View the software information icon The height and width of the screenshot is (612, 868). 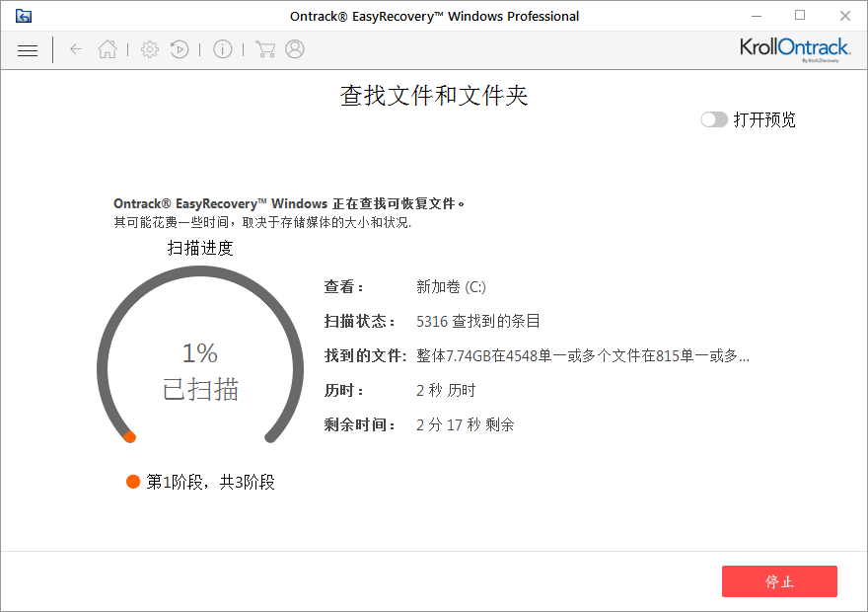click(x=222, y=48)
